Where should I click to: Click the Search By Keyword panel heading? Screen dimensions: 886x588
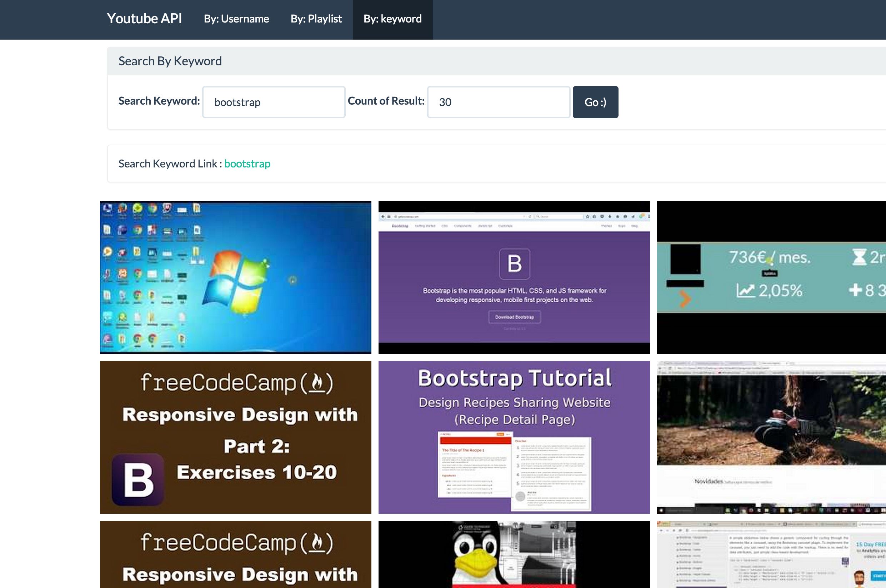(170, 61)
